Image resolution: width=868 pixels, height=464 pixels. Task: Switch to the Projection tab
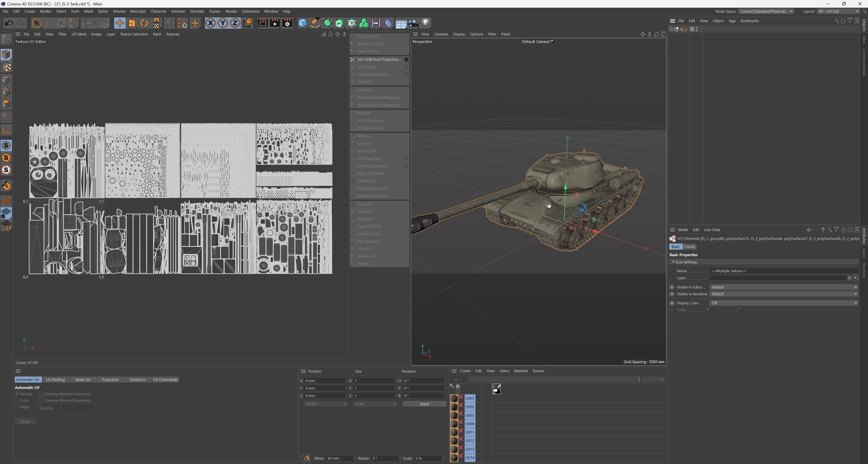pos(110,380)
